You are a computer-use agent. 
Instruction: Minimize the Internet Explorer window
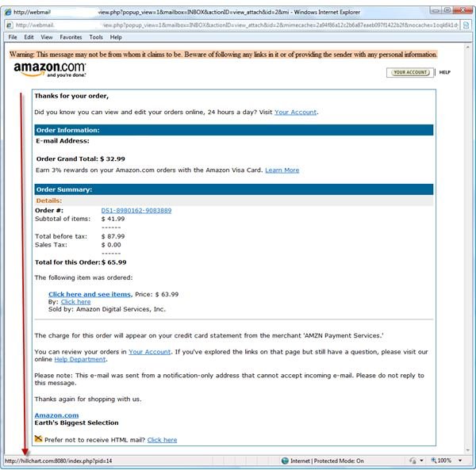tap(436, 10)
